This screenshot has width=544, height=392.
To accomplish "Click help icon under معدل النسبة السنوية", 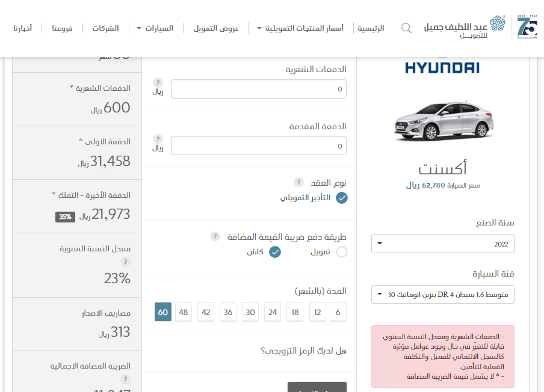I will point(125,262).
